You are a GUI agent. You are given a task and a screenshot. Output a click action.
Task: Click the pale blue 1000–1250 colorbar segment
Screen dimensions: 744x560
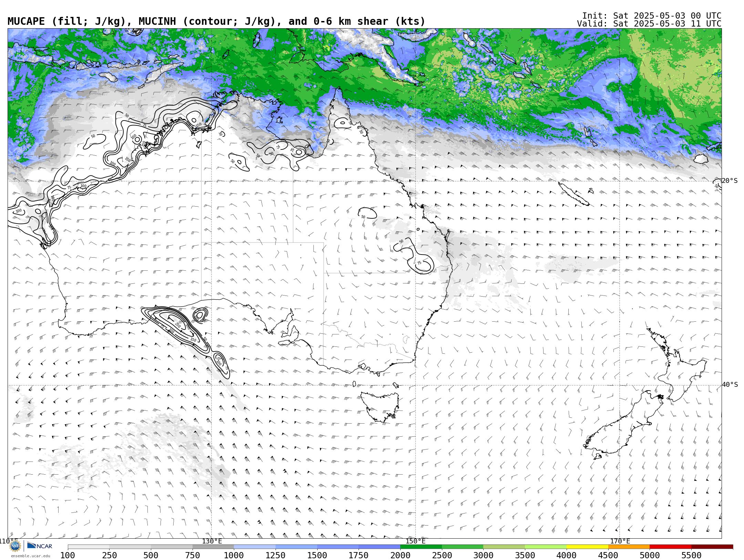coord(255,547)
